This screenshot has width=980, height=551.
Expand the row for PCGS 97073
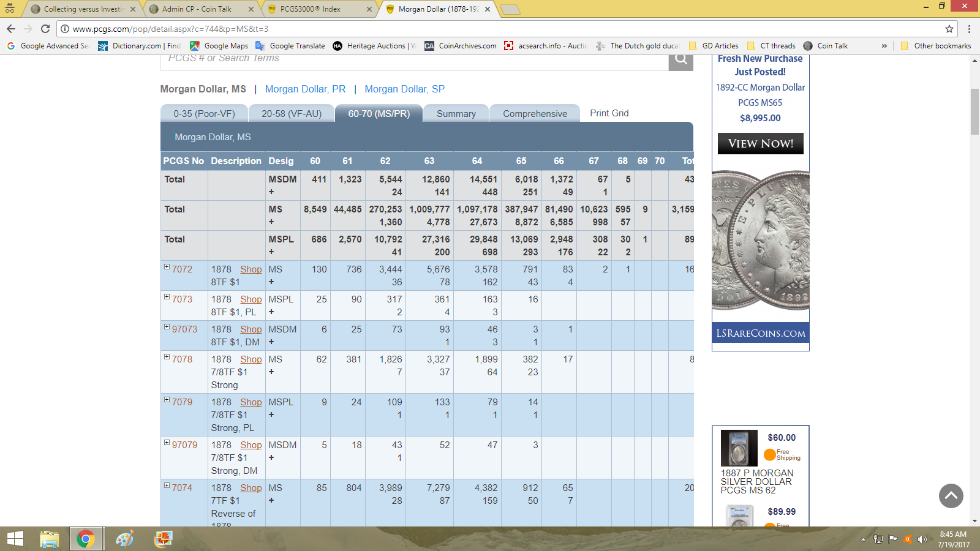167,327
